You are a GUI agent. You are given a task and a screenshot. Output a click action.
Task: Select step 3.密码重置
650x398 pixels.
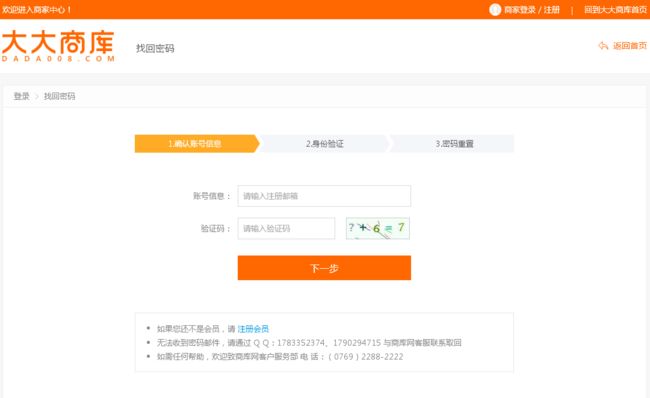[453, 143]
